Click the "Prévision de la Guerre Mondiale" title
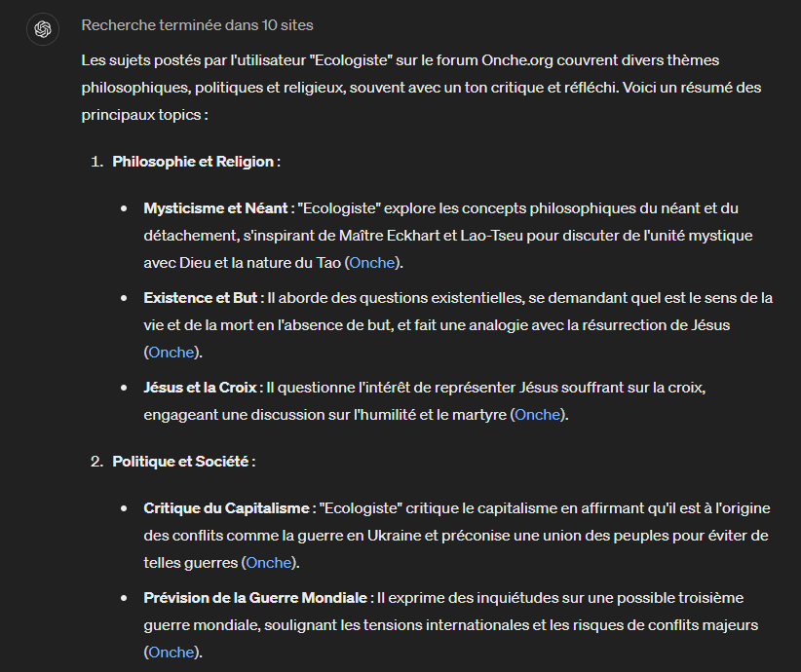The height and width of the screenshot is (672, 801). pos(255,598)
